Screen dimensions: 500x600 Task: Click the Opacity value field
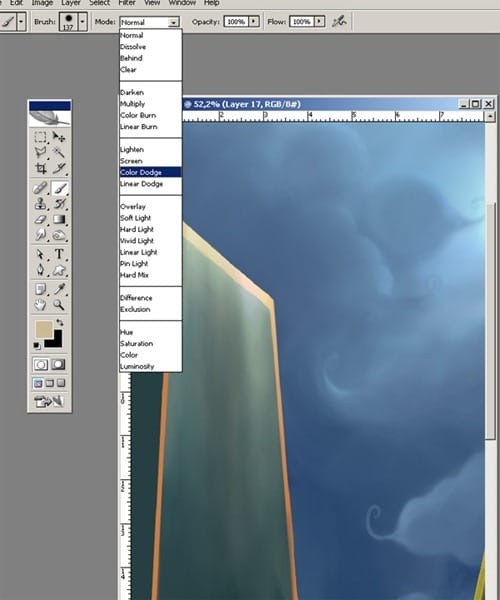(x=236, y=21)
